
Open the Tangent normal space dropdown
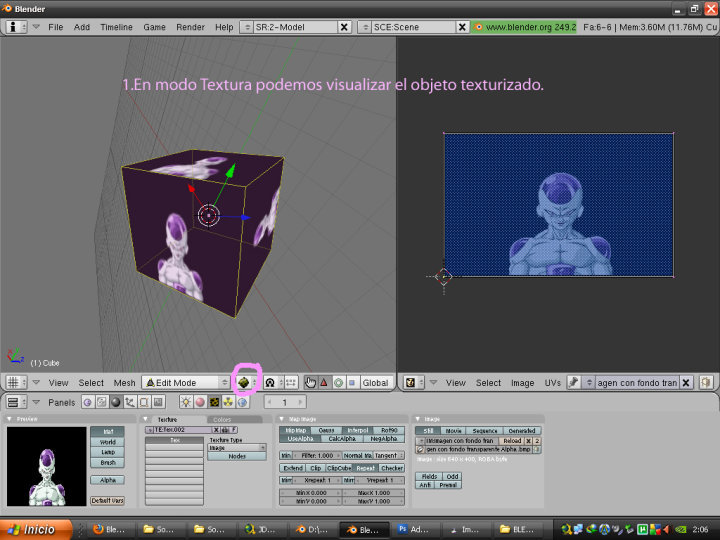[x=389, y=456]
